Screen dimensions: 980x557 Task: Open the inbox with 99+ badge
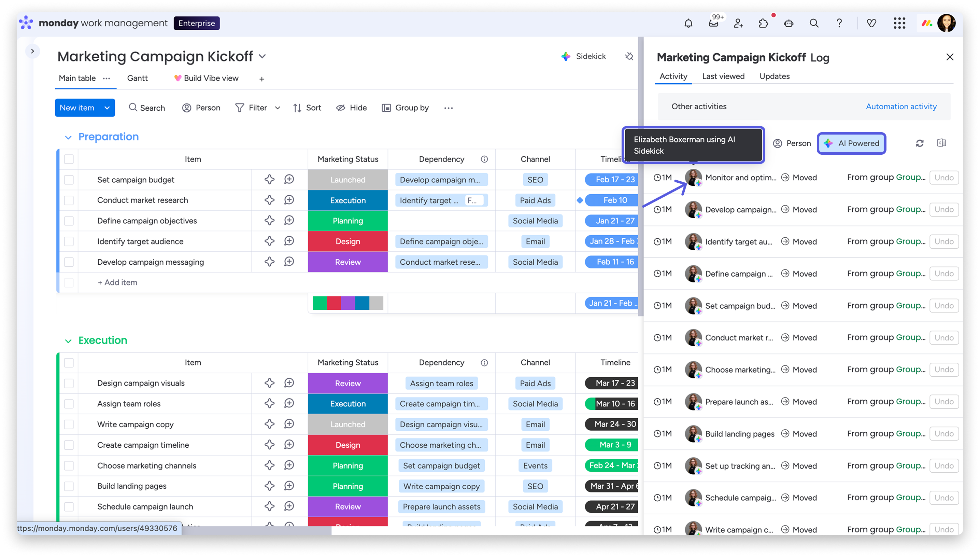713,23
